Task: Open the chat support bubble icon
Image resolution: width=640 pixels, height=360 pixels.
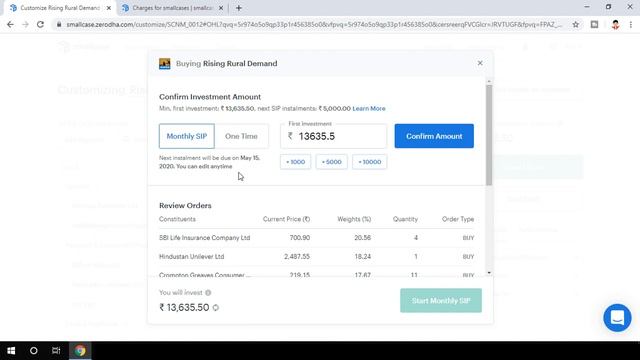Action: 617,318
